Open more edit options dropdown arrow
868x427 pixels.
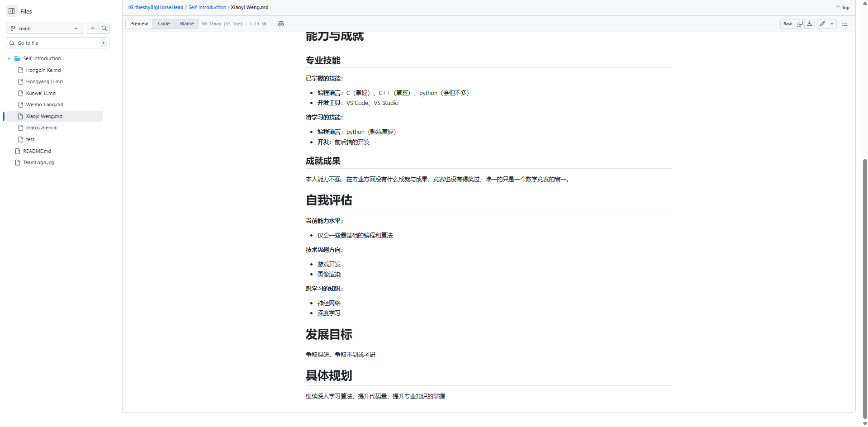tap(832, 24)
